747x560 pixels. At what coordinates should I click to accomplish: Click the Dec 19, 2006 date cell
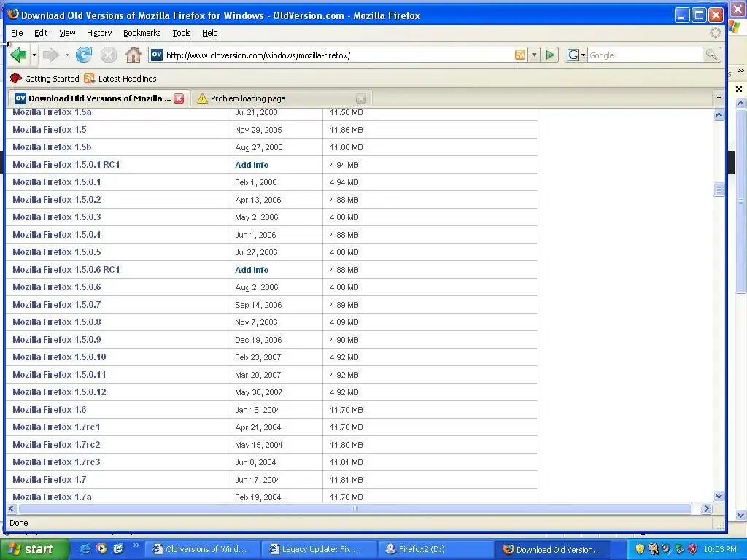(258, 340)
